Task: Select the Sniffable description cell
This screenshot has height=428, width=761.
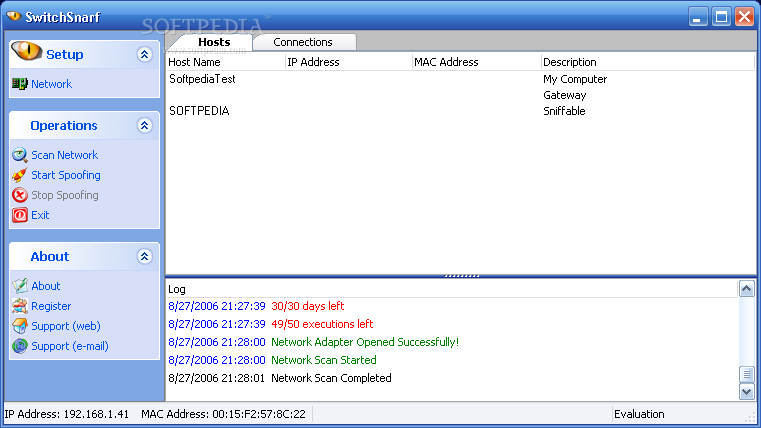Action: 564,111
